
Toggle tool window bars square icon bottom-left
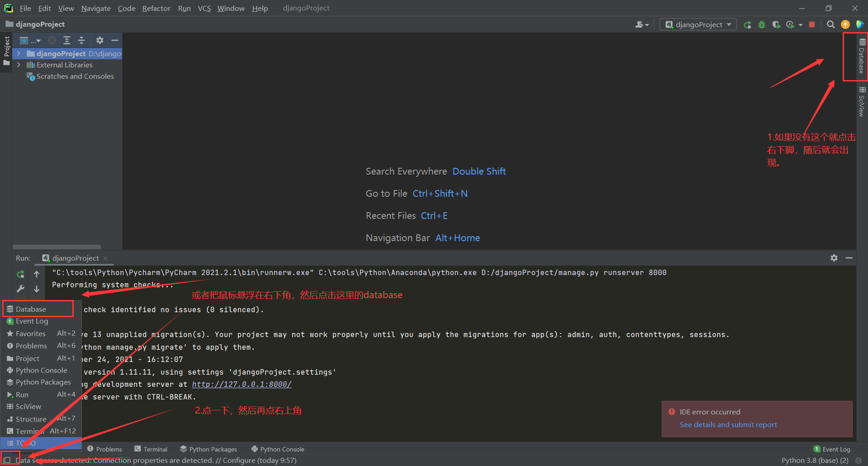click(7, 460)
